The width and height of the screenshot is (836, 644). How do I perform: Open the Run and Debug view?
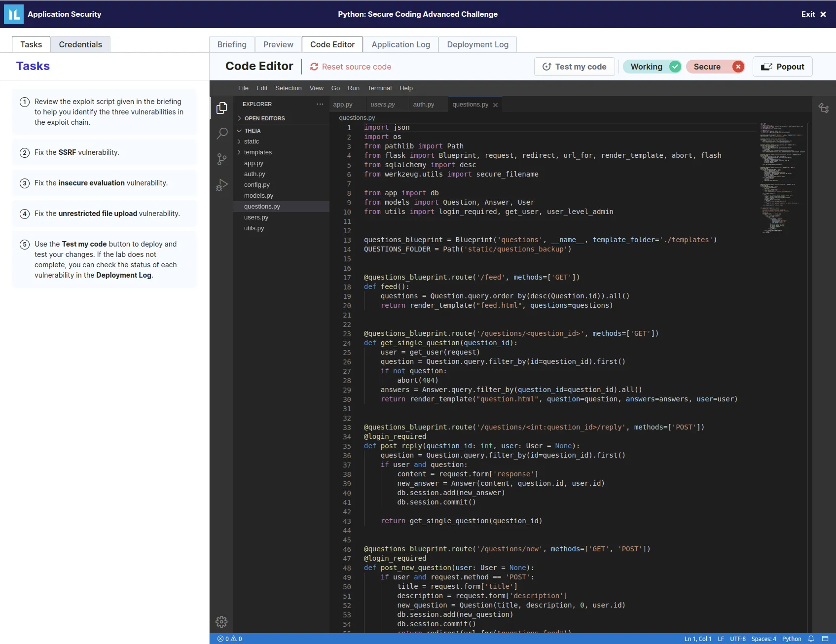[x=222, y=185]
